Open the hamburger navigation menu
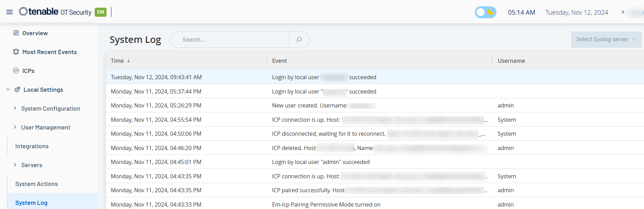This screenshot has height=209, width=644. click(9, 12)
